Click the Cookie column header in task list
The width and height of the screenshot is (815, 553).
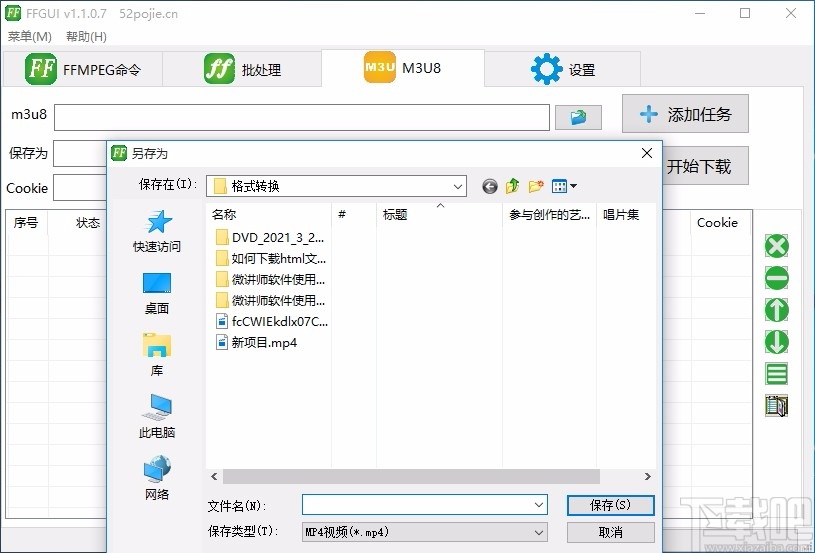pos(721,222)
